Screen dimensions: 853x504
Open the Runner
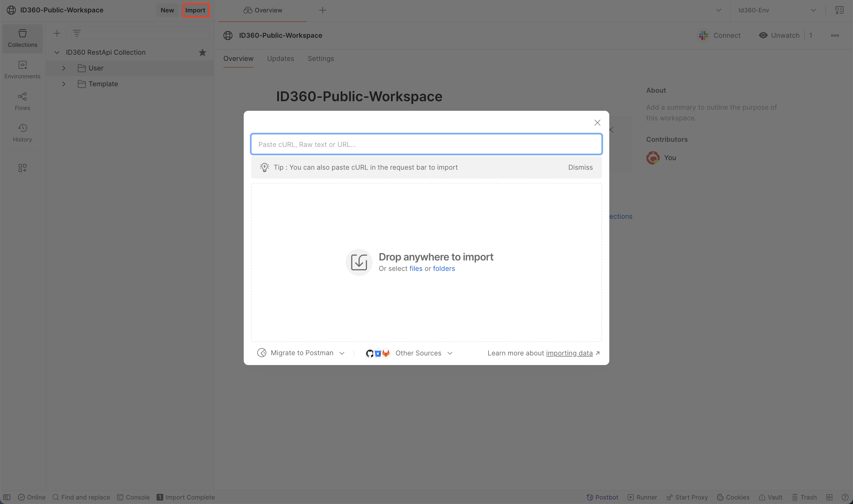(x=642, y=497)
